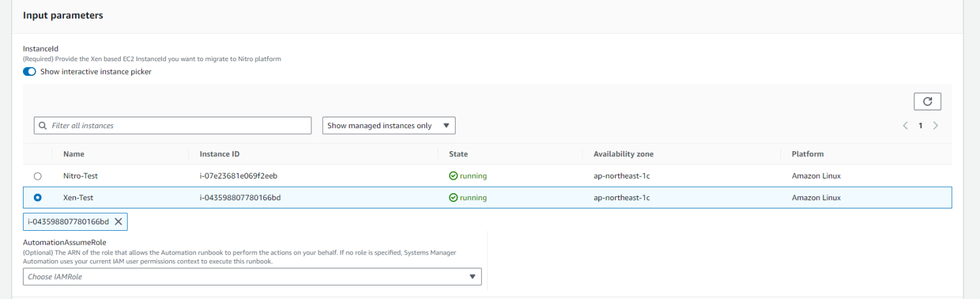Toggle Show interactive instance picker switch
The image size is (980, 299).
(x=29, y=71)
